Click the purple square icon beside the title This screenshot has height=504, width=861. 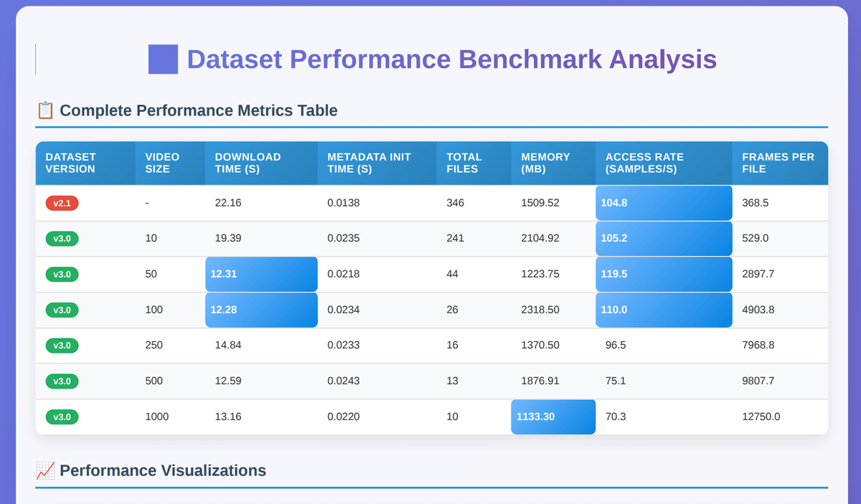tap(163, 60)
